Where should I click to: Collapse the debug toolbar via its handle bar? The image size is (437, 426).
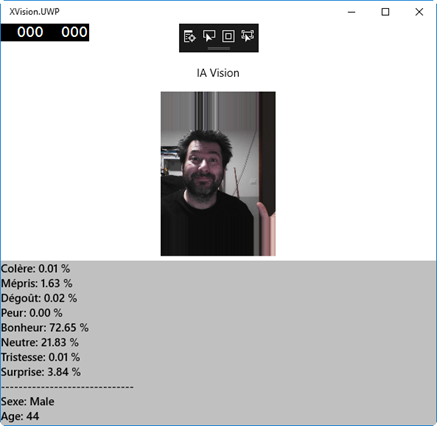219,48
